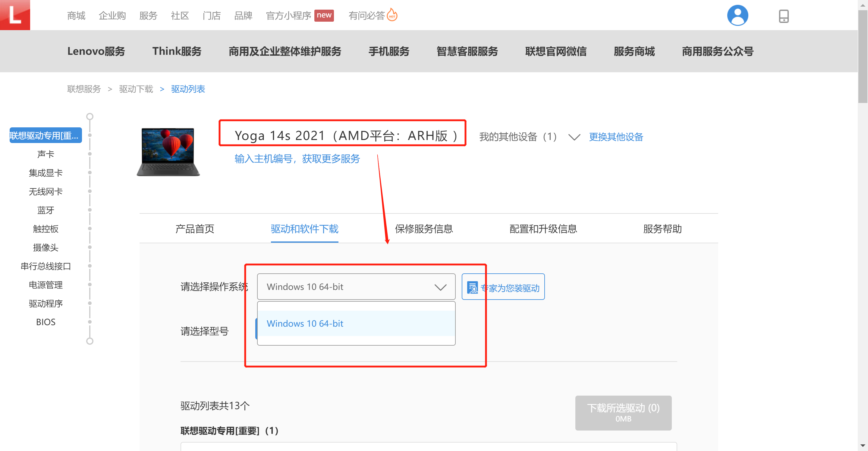Open 智慧客服服务 menu item

[x=467, y=51]
